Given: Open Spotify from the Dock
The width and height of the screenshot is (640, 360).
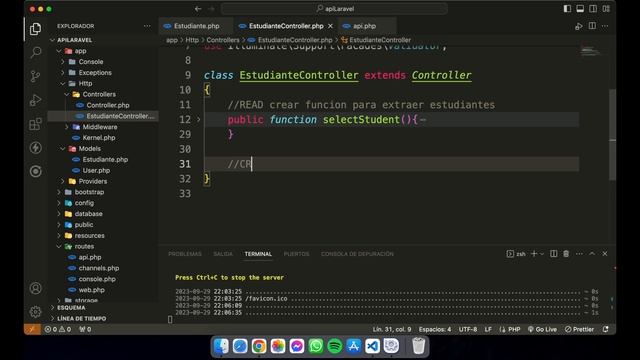Looking at the screenshot, I should pos(335,346).
